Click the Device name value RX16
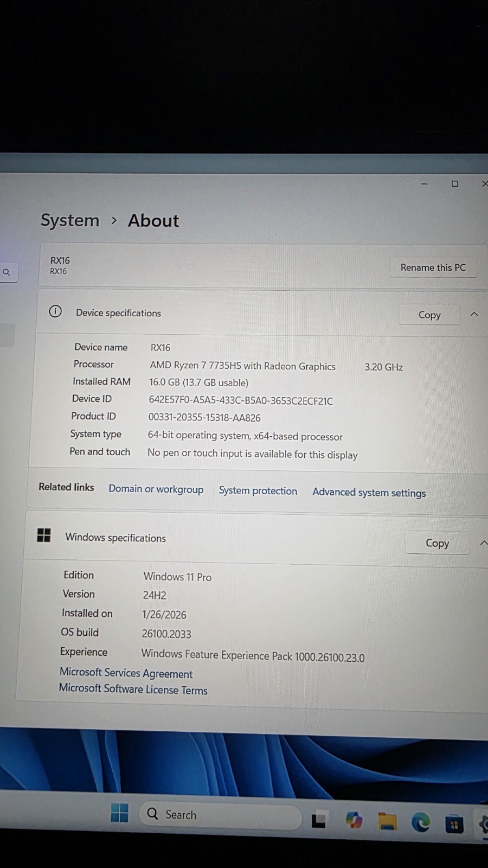The image size is (488, 868). [160, 348]
